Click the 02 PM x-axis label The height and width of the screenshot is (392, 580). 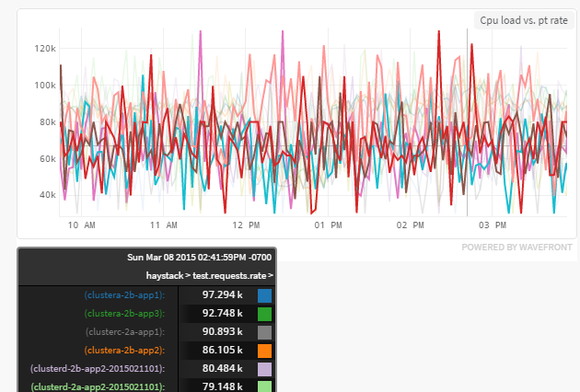coord(411,225)
